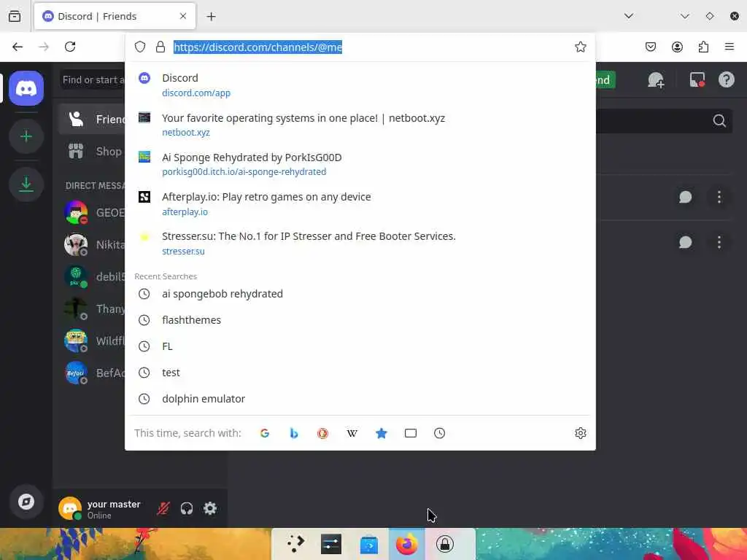Select the netboot.xyz suggestion
747x560 pixels.
pyautogui.click(x=360, y=125)
